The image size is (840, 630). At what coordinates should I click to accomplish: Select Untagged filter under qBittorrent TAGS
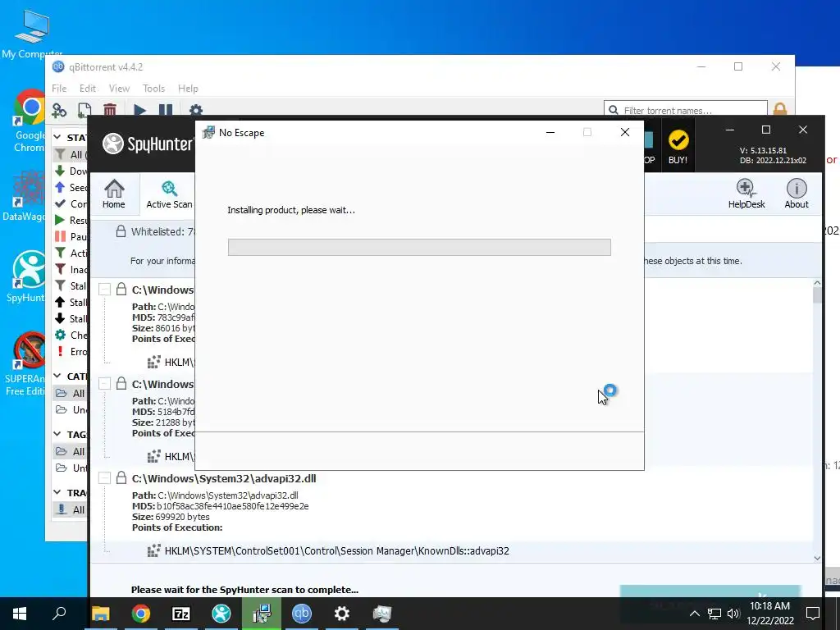(x=71, y=468)
